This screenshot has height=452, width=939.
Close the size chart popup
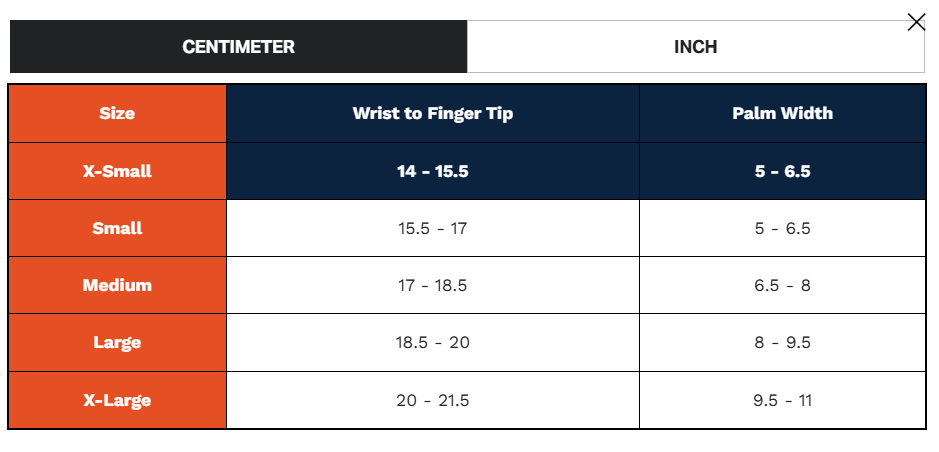tap(916, 22)
